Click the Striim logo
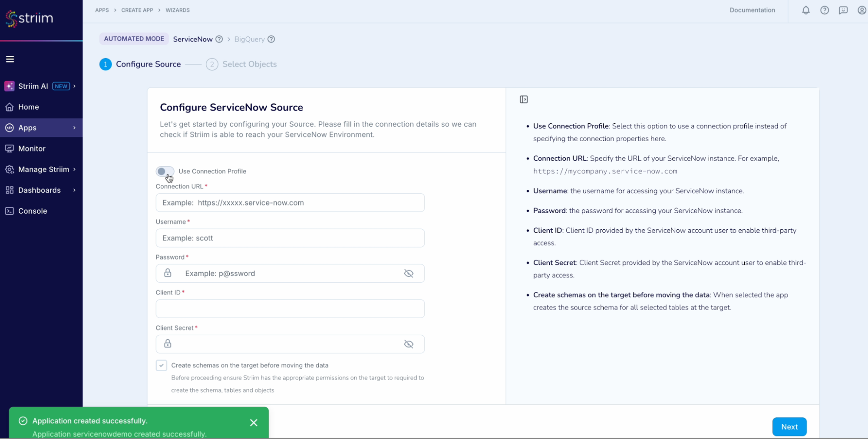The image size is (868, 439). click(x=29, y=18)
